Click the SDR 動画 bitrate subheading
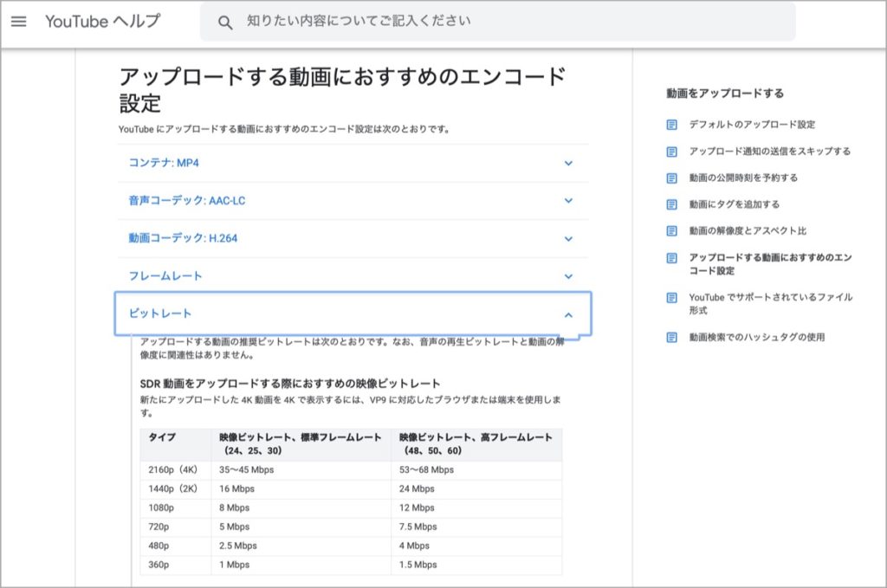The image size is (887, 588). point(289,384)
